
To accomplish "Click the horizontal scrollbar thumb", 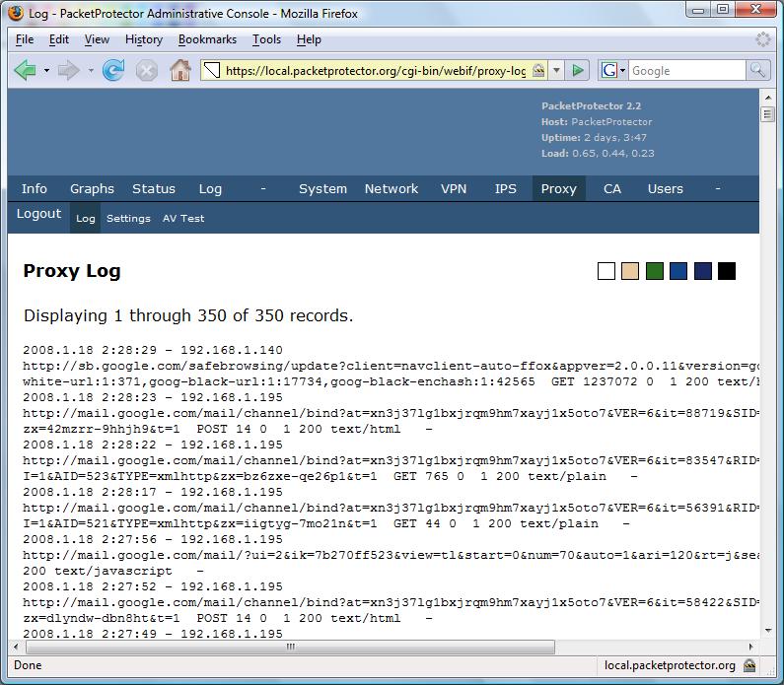I will tap(290, 647).
